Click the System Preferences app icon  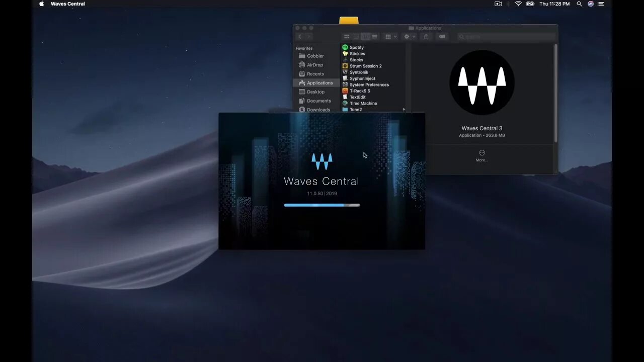pos(345,84)
